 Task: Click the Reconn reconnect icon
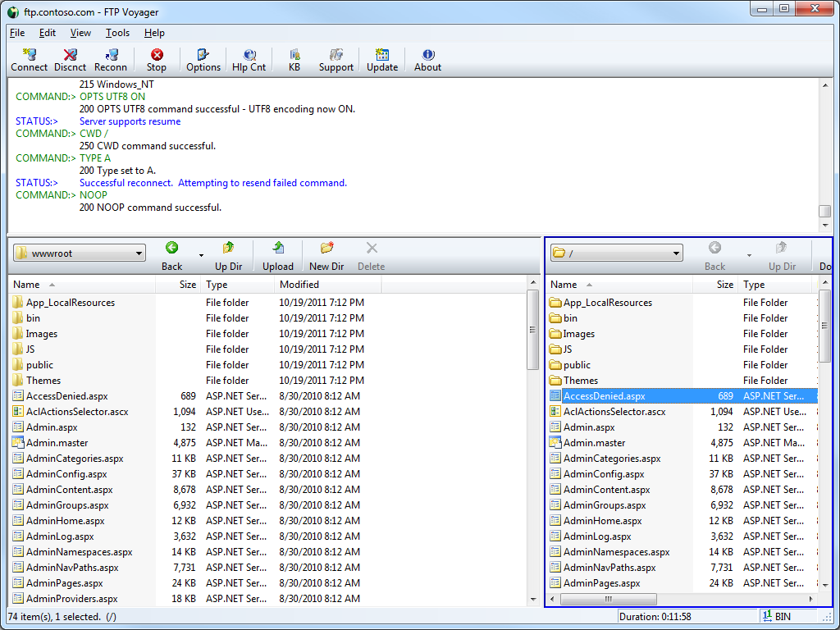[111, 60]
